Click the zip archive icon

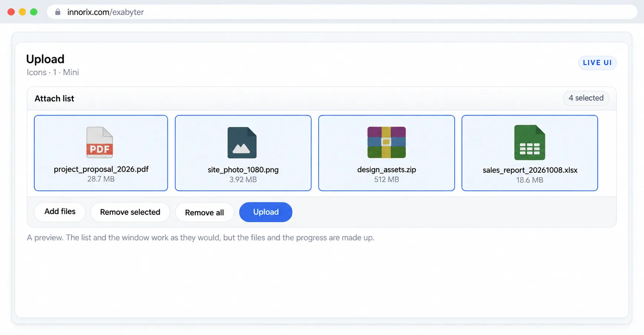pyautogui.click(x=386, y=143)
